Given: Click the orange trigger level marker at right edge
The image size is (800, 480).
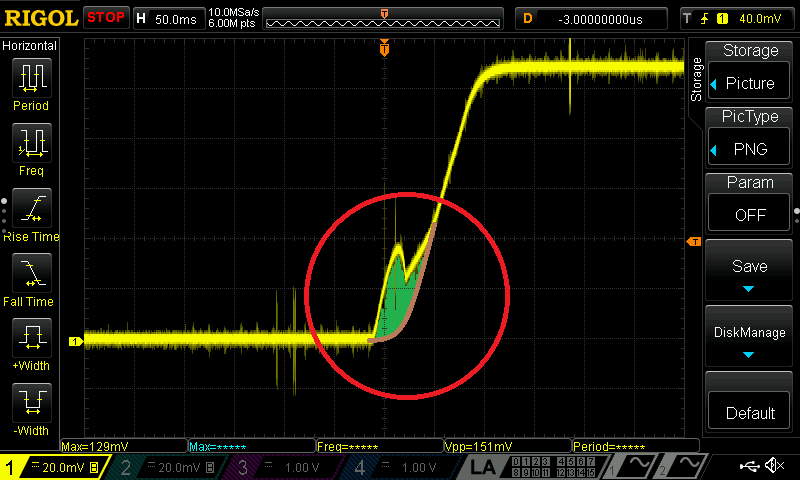Looking at the screenshot, I should 691,242.
